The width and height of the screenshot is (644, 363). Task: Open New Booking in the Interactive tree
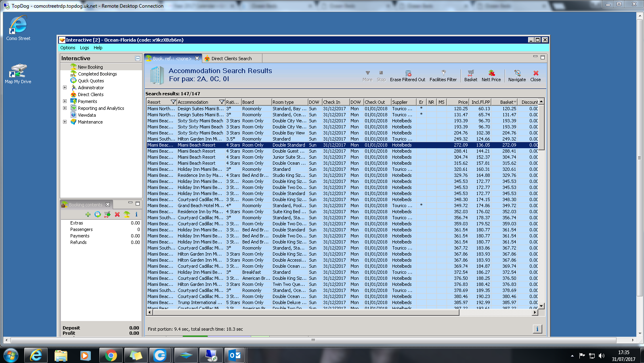[x=90, y=67]
